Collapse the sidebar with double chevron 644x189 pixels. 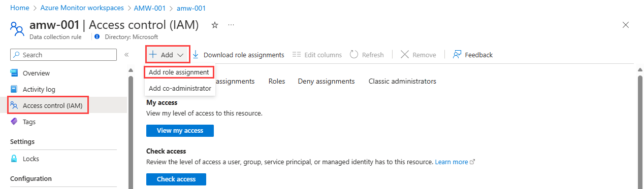(126, 55)
